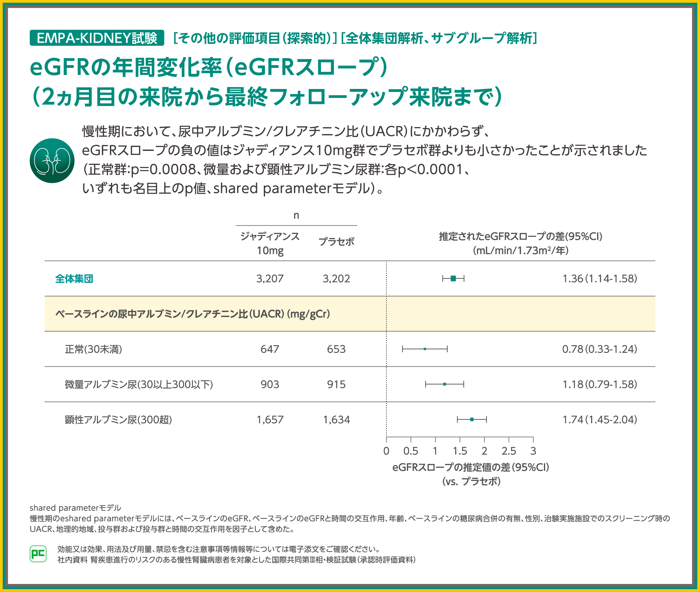Click the green kidney icon
The width and height of the screenshot is (700, 592).
click(52, 160)
